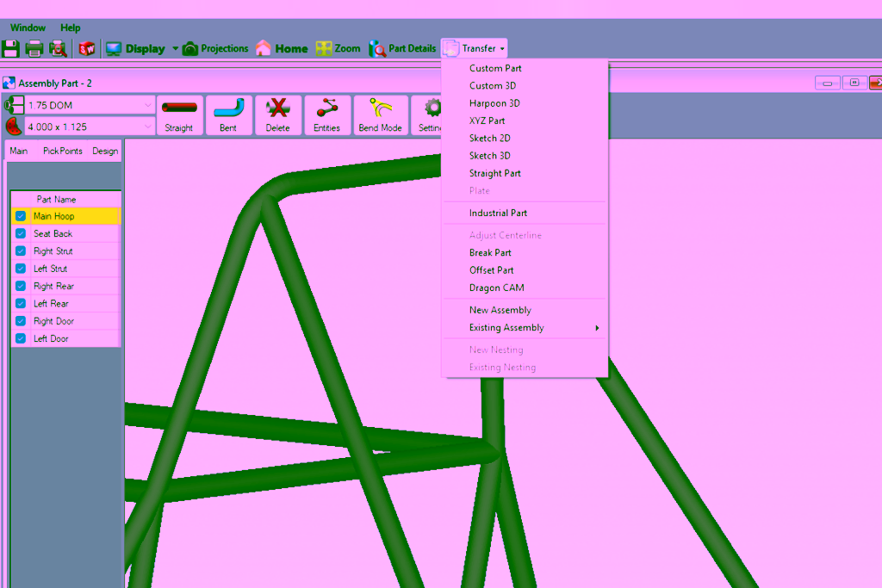Screen dimensions: 882x588
Task: Select the Left Strut part row
Action: (x=65, y=268)
